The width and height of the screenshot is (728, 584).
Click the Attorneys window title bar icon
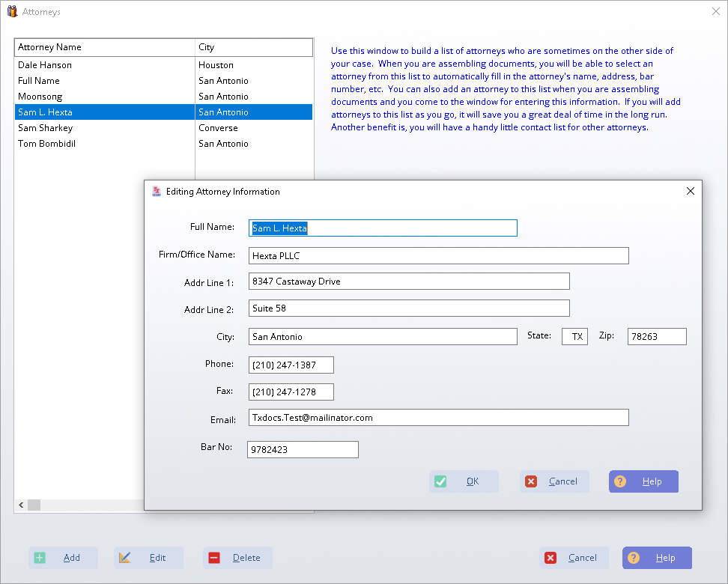pyautogui.click(x=12, y=12)
